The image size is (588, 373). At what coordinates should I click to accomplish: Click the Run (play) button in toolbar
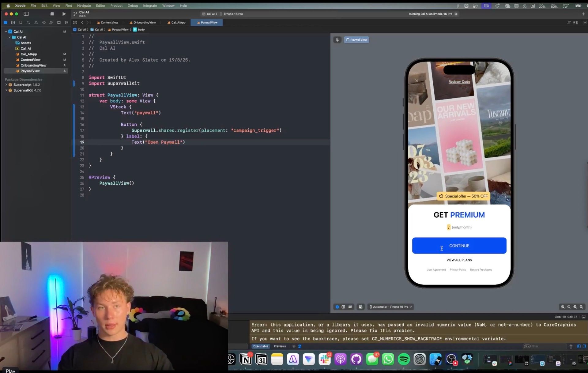tap(64, 14)
